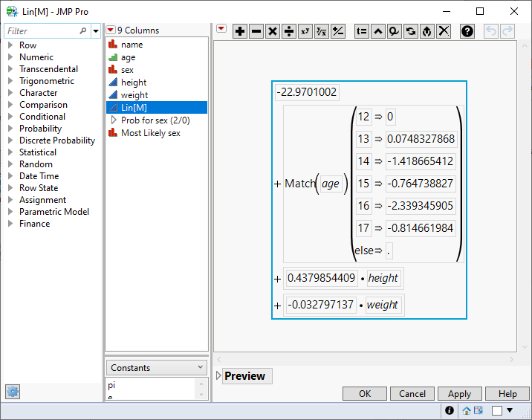Click the subtract (minus) operator button
Image resolution: width=532 pixels, height=420 pixels.
[x=256, y=31]
